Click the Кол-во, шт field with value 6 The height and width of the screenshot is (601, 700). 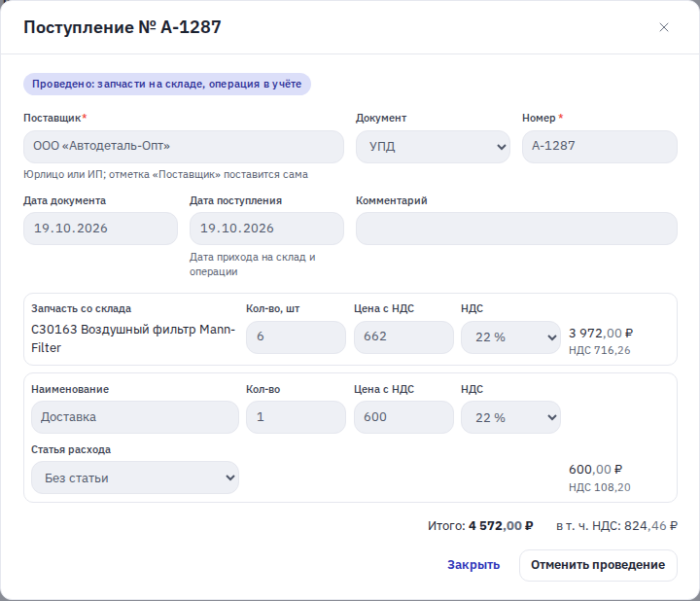296,337
